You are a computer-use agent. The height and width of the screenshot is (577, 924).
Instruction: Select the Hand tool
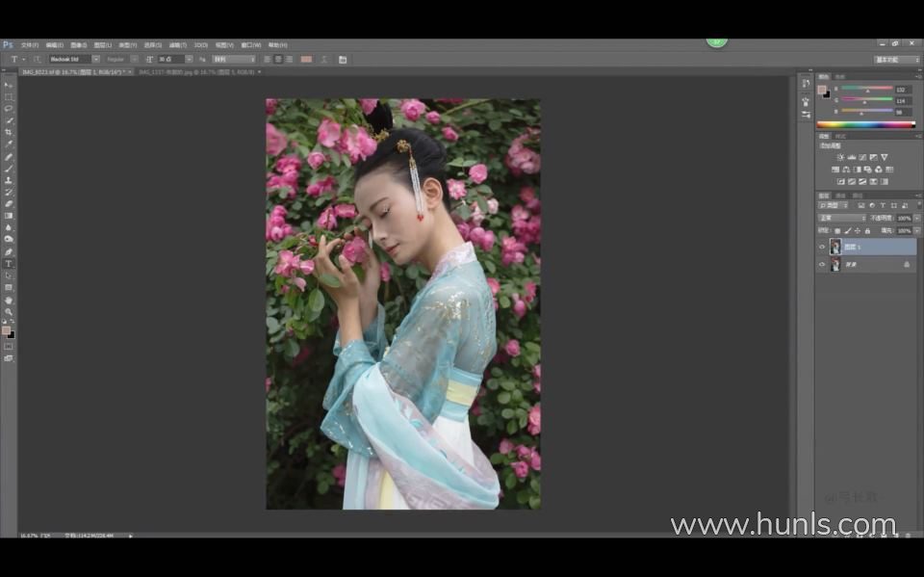coord(9,301)
